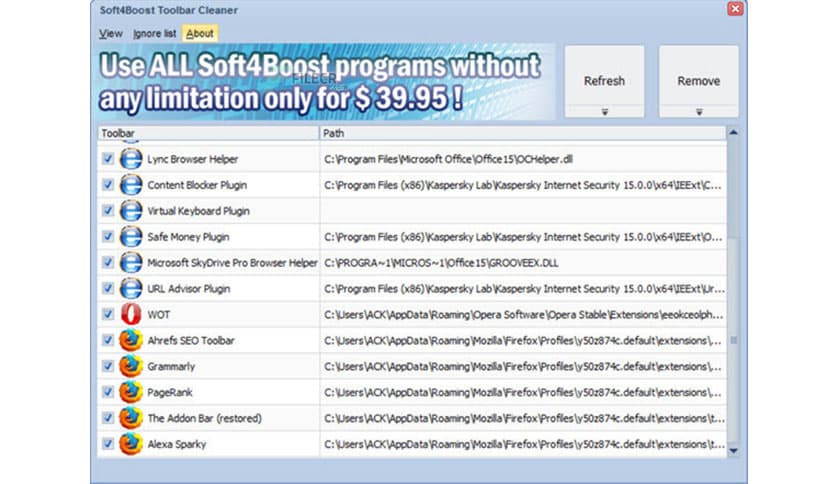This screenshot has height=484, width=836.
Task: Select the WOT entry name
Action: 158,314
